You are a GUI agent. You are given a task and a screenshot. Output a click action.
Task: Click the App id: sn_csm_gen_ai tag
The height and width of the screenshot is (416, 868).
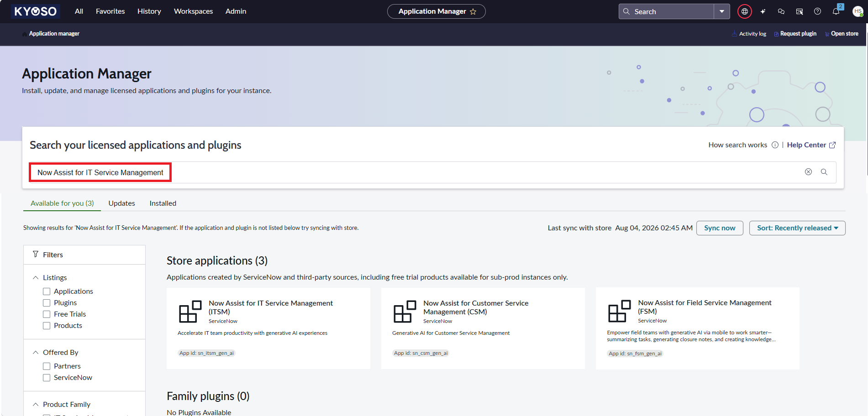[421, 353]
